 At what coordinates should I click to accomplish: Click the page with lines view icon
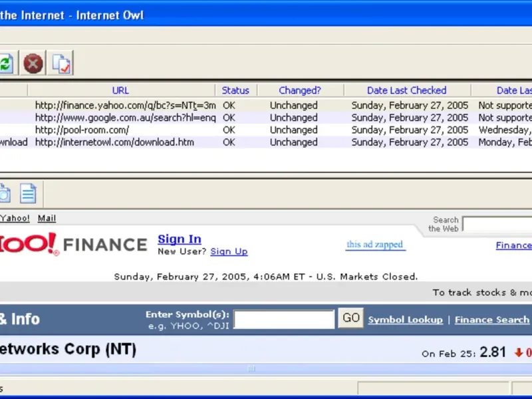[x=28, y=194]
